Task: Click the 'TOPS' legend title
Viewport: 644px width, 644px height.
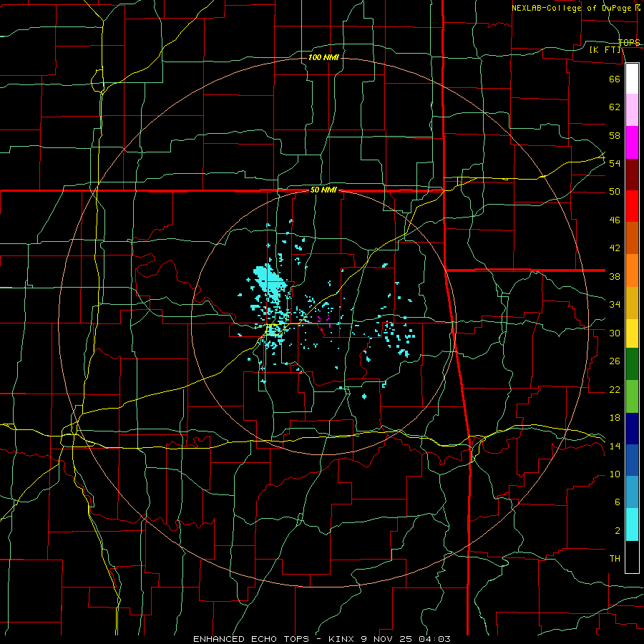Action: [629, 43]
